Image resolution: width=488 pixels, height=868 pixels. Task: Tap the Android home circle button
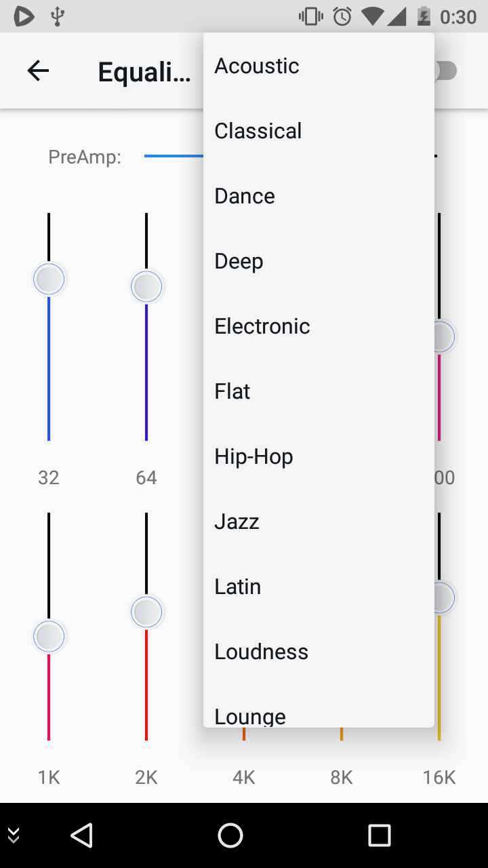[230, 835]
